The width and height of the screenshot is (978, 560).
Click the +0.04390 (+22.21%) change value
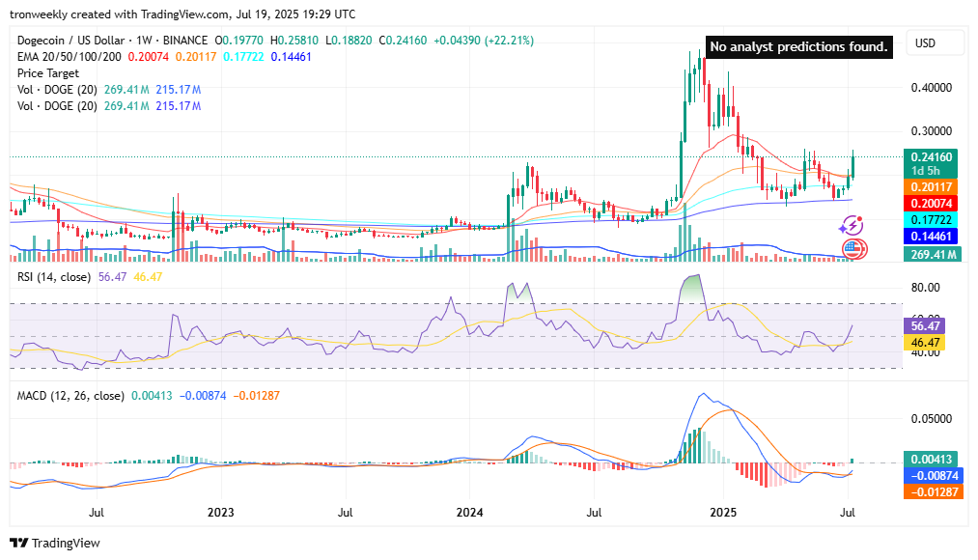click(x=484, y=41)
